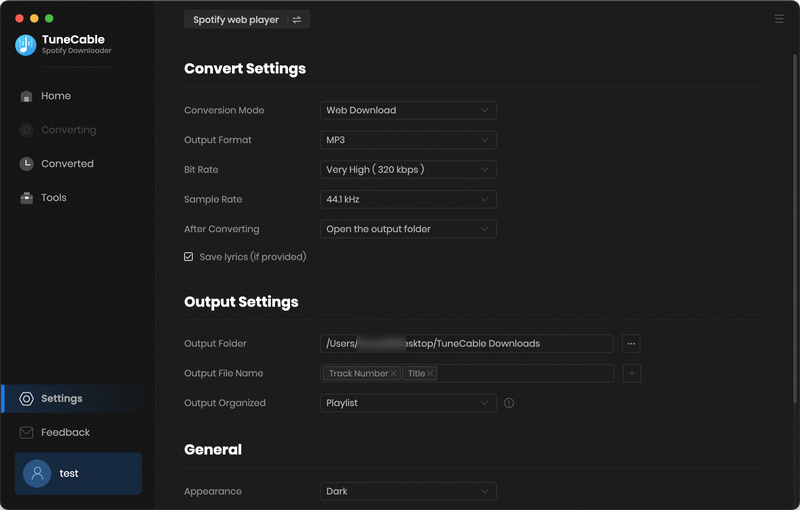Add file name tag with plus button
The width and height of the screenshot is (800, 510).
pyautogui.click(x=632, y=373)
